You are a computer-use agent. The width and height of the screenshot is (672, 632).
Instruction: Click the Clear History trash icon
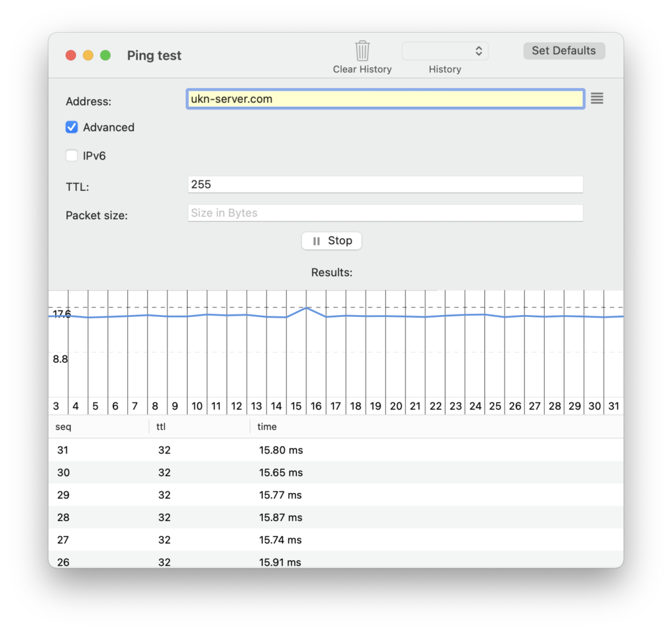[362, 51]
